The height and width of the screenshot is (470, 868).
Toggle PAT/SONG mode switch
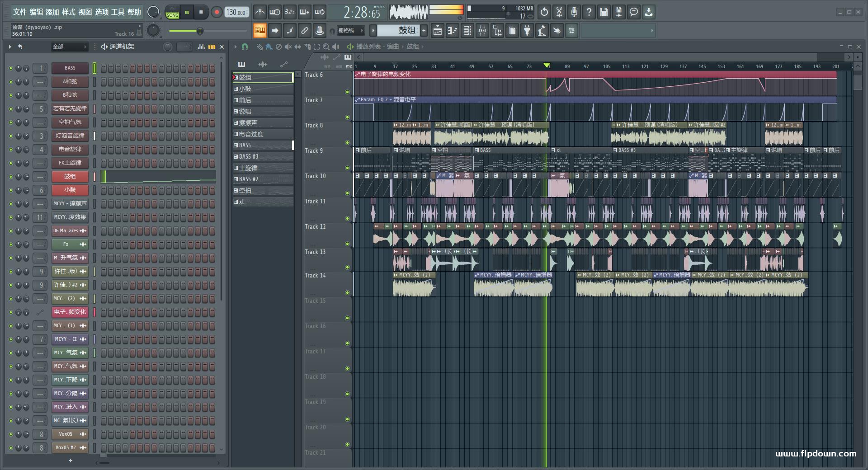click(172, 12)
